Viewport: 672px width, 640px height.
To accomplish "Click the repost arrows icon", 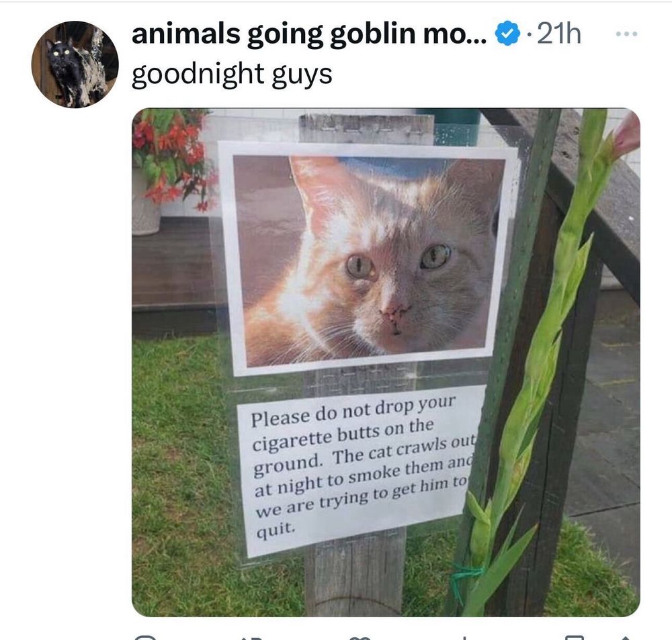I will click(251, 638).
